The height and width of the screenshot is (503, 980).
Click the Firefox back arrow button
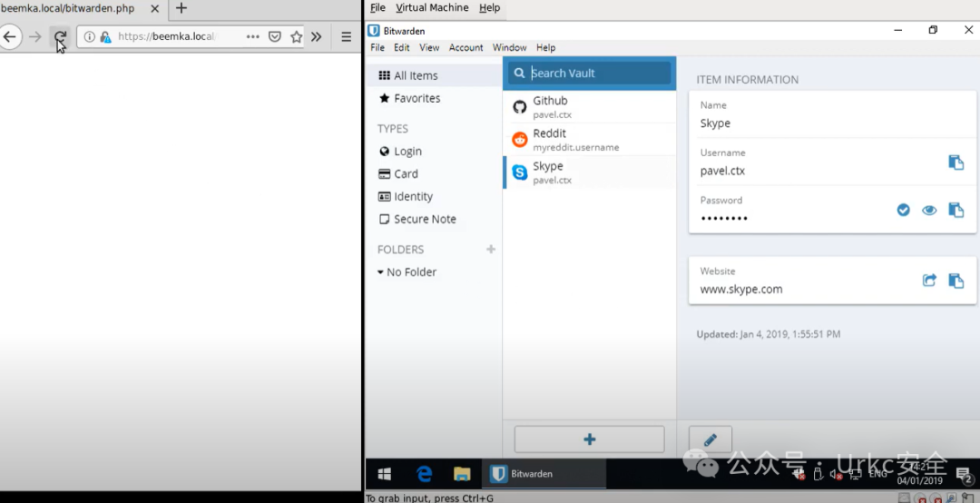pyautogui.click(x=9, y=37)
